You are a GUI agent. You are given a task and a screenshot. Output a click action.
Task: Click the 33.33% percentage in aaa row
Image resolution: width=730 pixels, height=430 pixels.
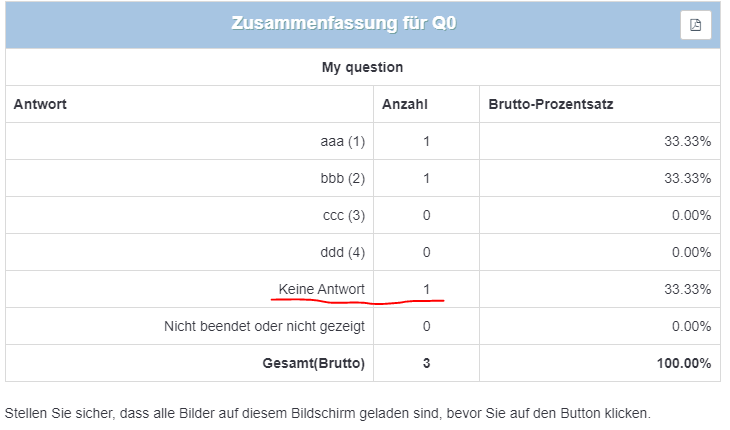click(687, 141)
